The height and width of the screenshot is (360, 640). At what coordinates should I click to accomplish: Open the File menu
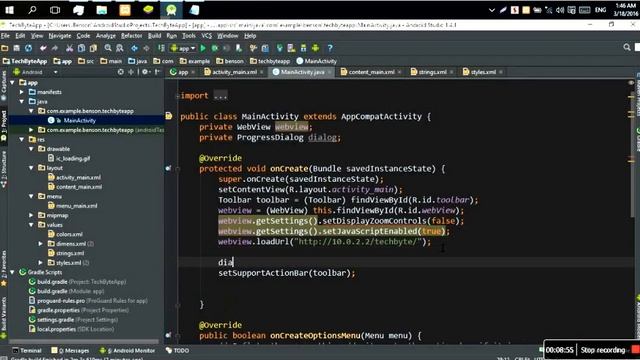(5, 36)
